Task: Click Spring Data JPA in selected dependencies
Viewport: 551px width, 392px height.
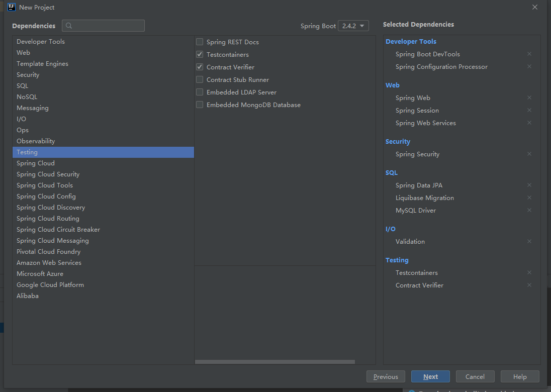Action: point(419,185)
